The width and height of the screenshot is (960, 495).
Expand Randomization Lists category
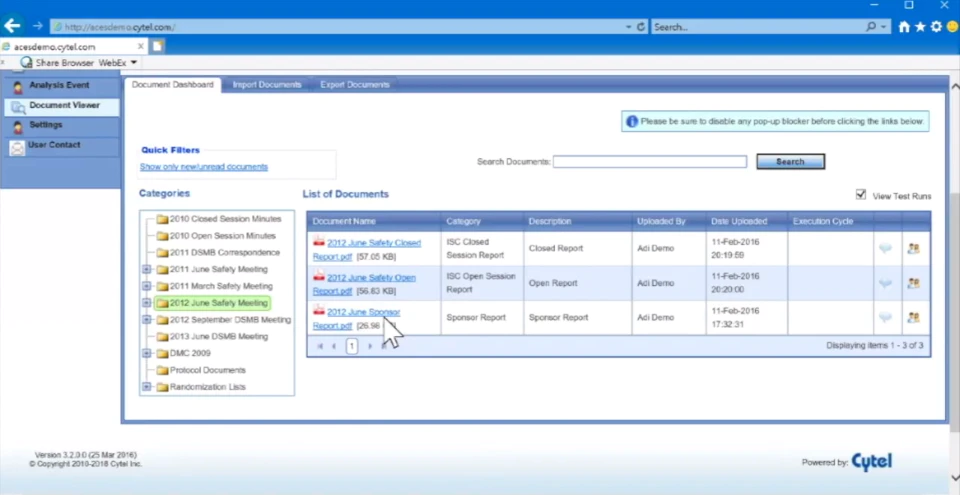click(x=146, y=387)
